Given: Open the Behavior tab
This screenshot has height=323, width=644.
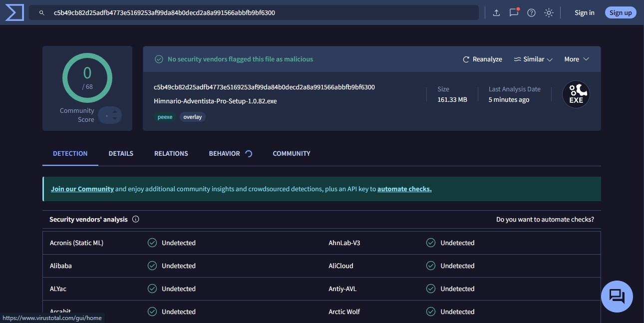Looking at the screenshot, I should pyautogui.click(x=224, y=154).
